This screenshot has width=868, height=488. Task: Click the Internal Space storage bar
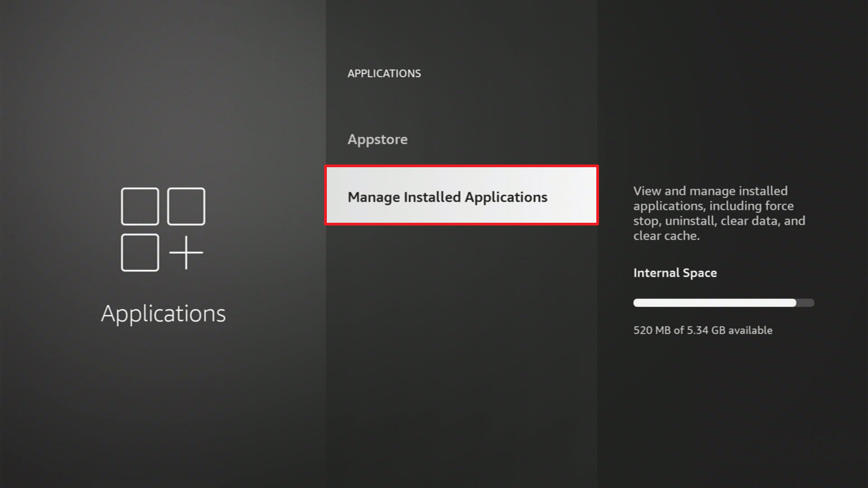(723, 303)
